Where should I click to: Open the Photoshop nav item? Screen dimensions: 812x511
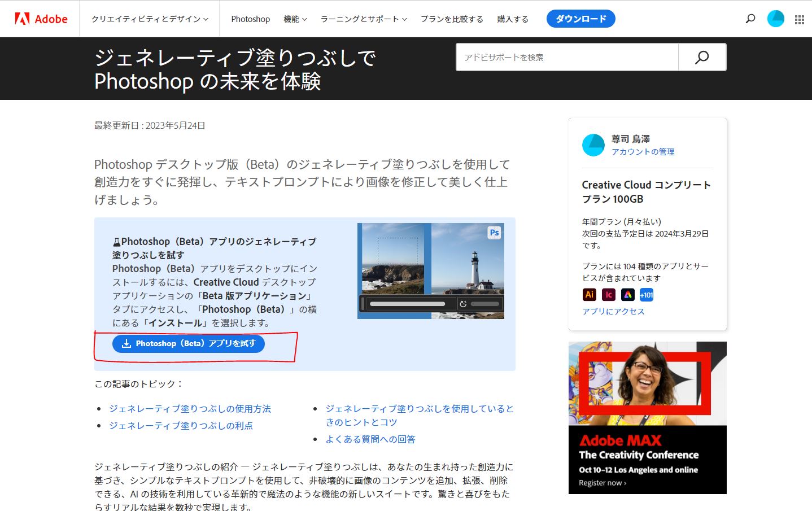251,19
